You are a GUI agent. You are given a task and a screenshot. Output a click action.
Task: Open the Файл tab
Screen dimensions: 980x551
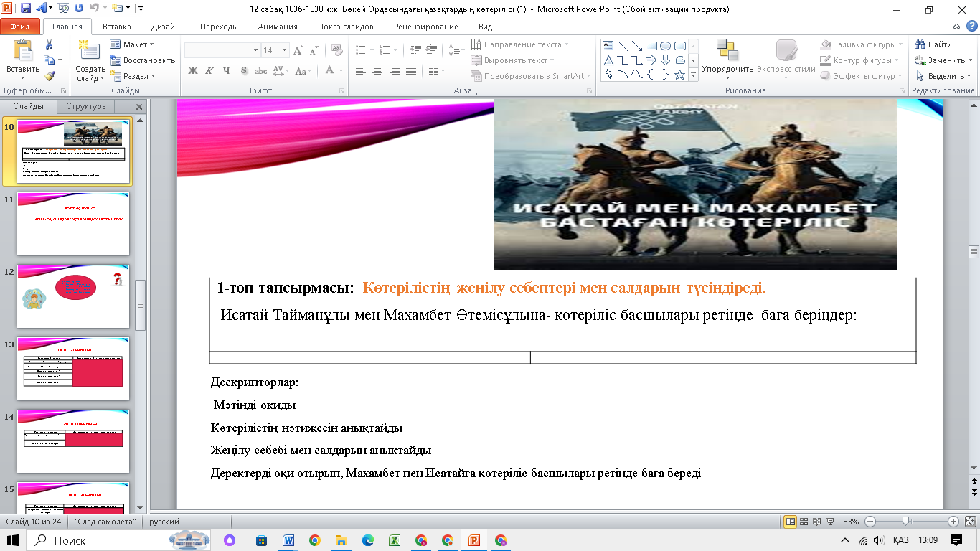[x=20, y=27]
